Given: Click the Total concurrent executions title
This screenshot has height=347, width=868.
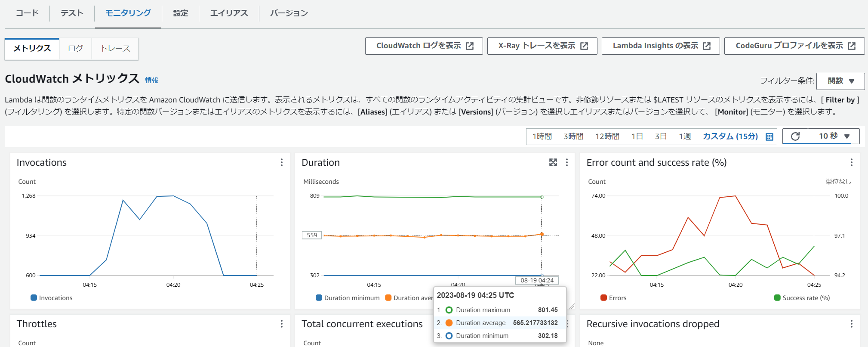Looking at the screenshot, I should [362, 324].
